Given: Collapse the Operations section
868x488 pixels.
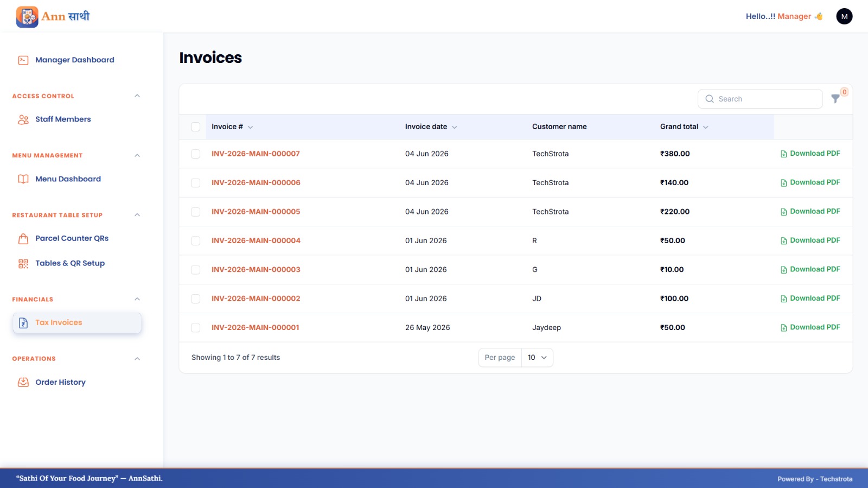Looking at the screenshot, I should pos(137,359).
